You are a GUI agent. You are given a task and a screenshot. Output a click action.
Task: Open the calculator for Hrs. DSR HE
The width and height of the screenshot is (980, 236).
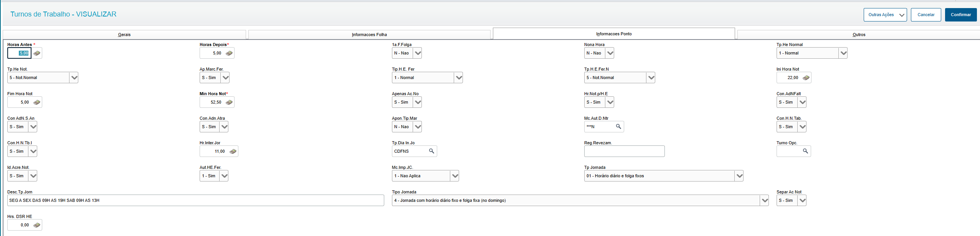(37, 225)
